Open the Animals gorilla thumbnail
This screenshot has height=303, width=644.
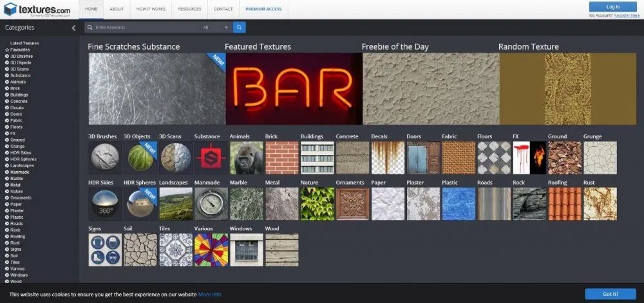(247, 158)
